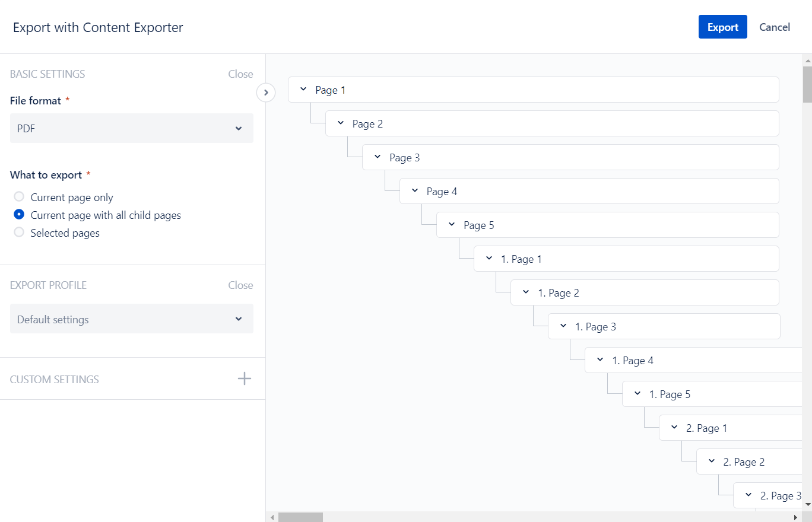Collapse the '1. Page 1' chevron icon
812x522 pixels.
(x=489, y=259)
